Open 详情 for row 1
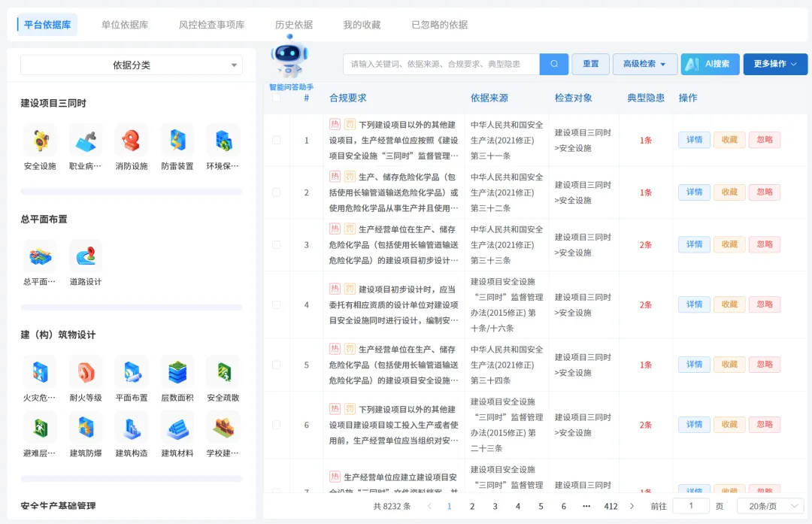 (695, 140)
